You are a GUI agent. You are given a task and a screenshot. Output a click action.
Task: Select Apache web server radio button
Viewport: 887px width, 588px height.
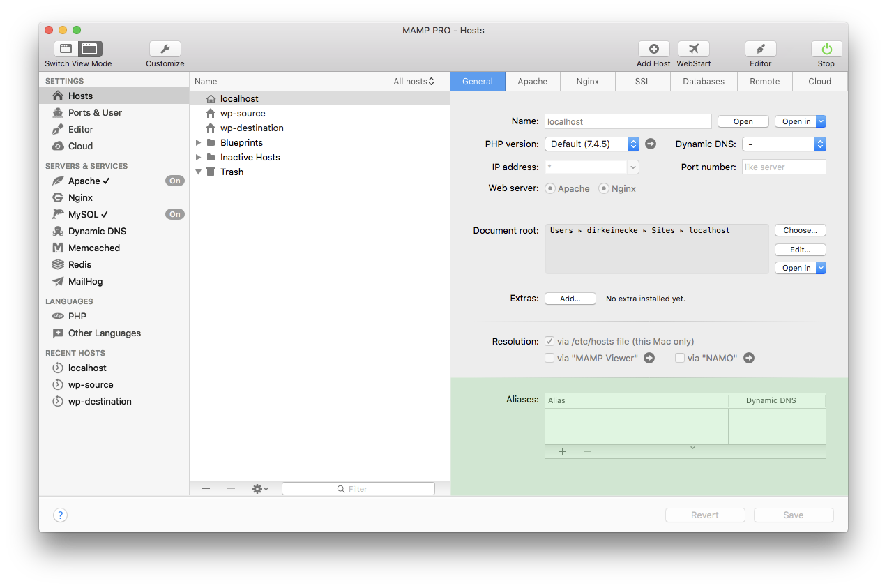(x=550, y=188)
